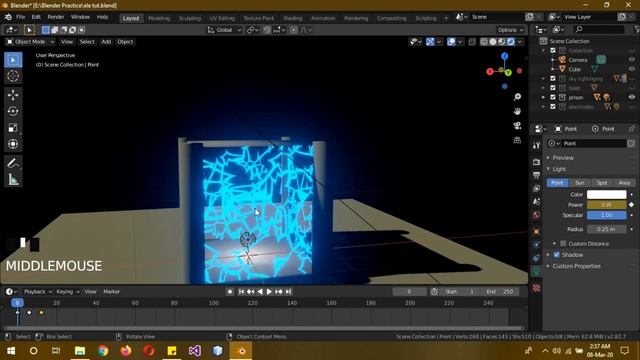Switch to the Modeling workspace tab
The width and height of the screenshot is (640, 360).
coord(159,18)
